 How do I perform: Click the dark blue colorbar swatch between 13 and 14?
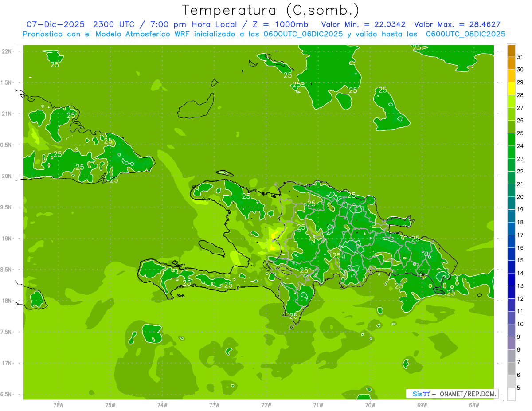511,280
